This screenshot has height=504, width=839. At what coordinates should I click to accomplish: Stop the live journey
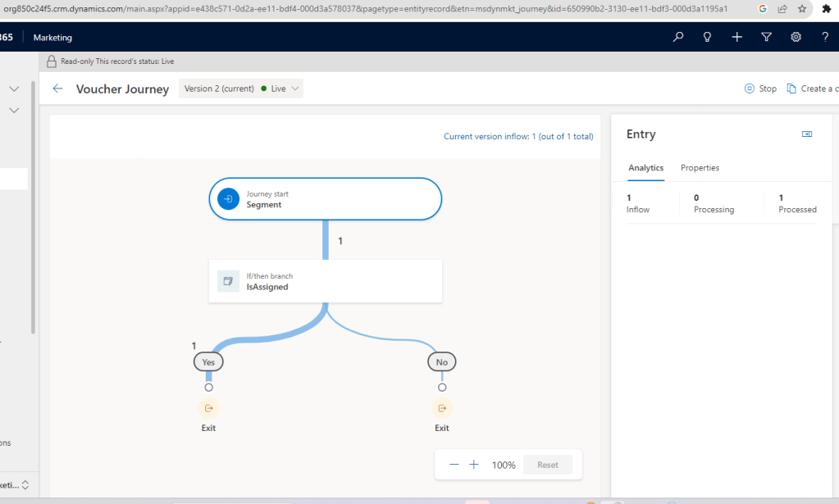760,89
